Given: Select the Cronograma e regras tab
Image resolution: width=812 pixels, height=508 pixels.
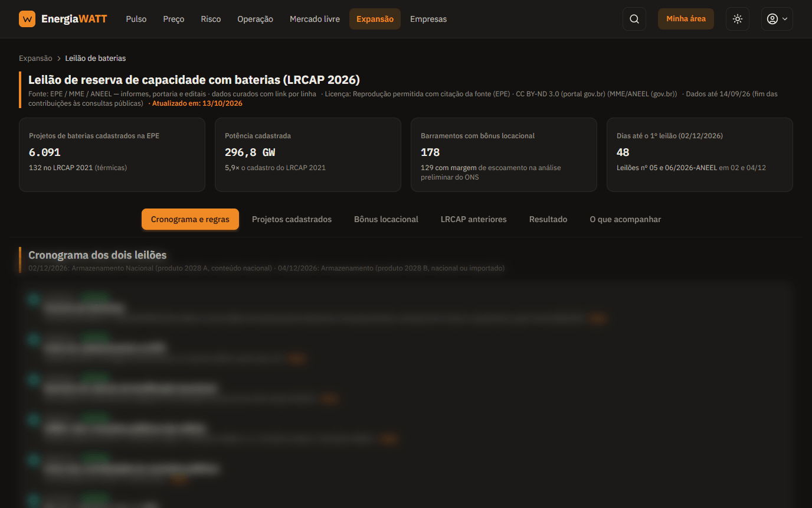Looking at the screenshot, I should pos(190,219).
